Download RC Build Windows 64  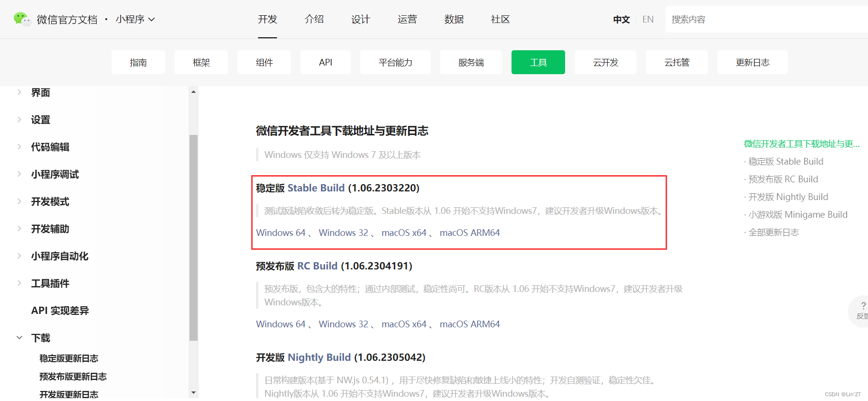[x=281, y=324]
